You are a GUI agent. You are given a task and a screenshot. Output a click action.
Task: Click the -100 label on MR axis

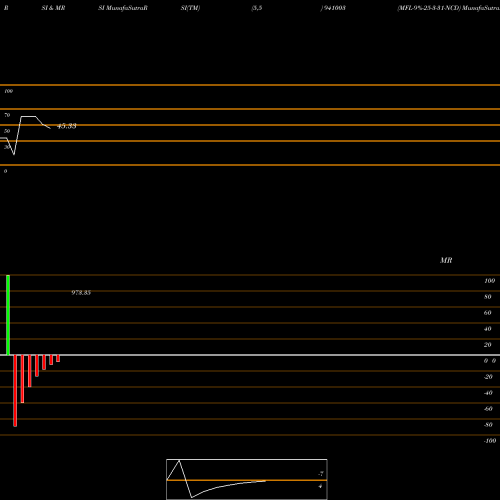coord(490,441)
